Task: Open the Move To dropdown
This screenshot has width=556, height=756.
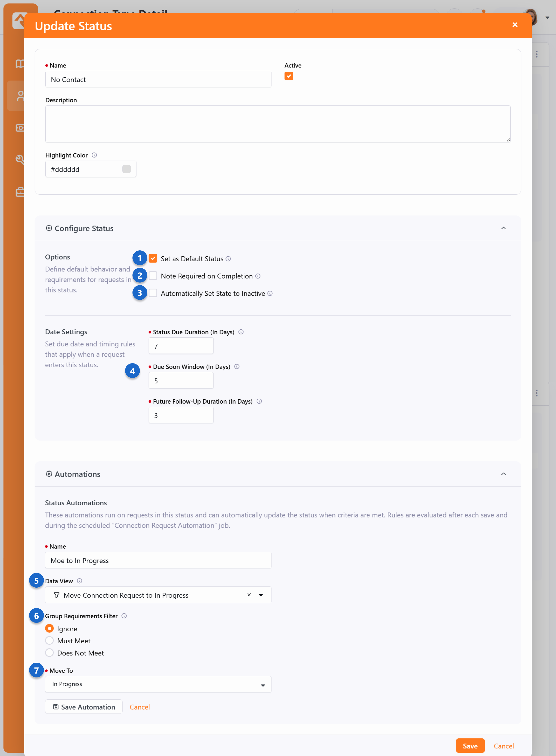Action: 158,684
